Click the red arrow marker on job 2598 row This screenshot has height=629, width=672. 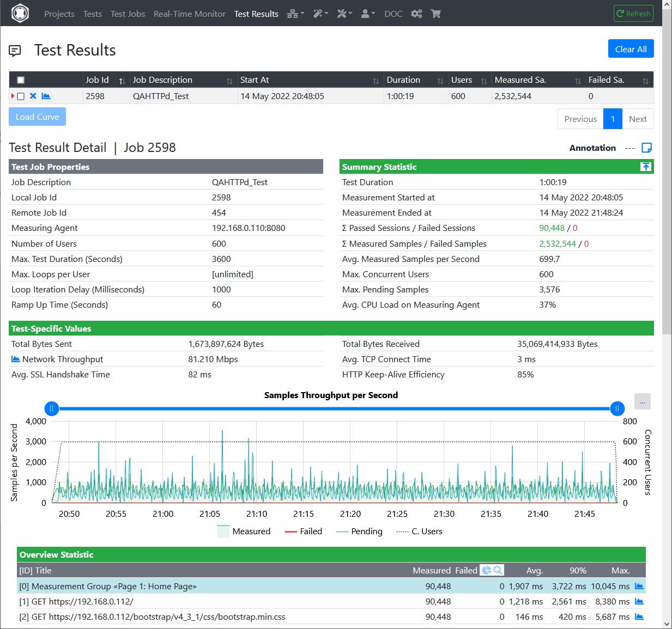coord(13,96)
